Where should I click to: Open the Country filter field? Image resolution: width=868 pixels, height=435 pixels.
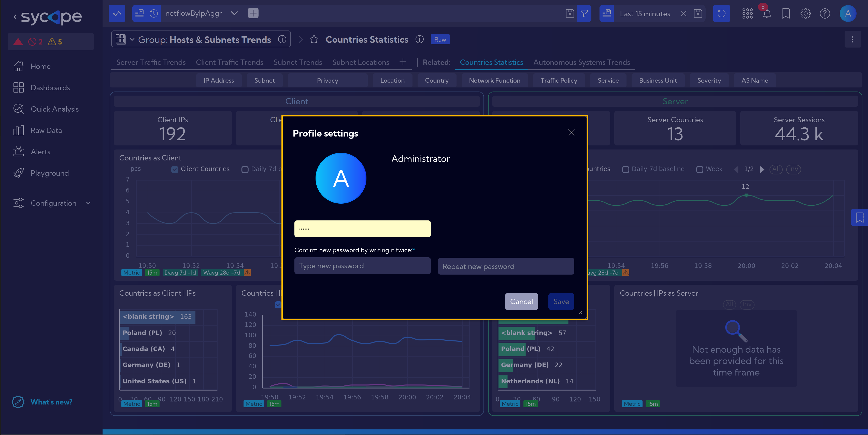pos(436,81)
